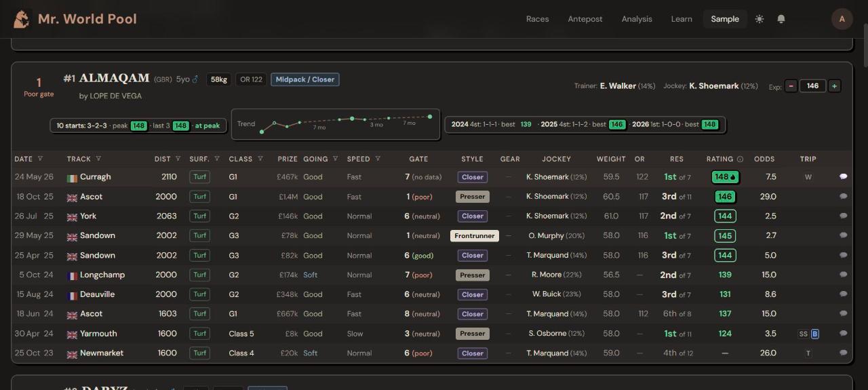The height and width of the screenshot is (390, 868).
Task: Click the 58kg weight badge
Action: 219,79
